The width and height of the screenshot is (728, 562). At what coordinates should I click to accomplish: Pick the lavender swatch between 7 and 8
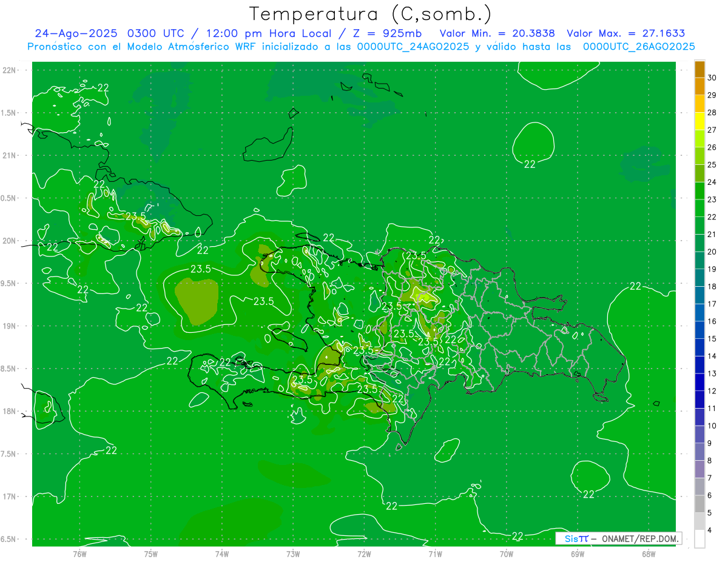point(699,469)
